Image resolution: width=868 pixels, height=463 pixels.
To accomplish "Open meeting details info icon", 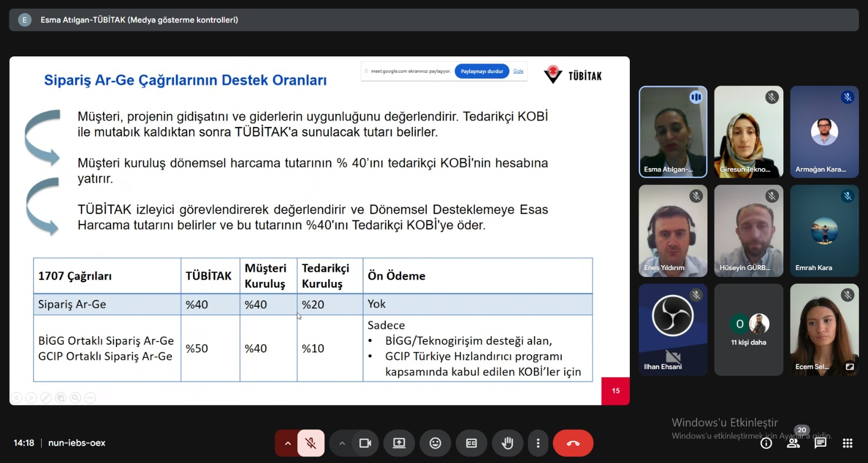I will tap(766, 443).
